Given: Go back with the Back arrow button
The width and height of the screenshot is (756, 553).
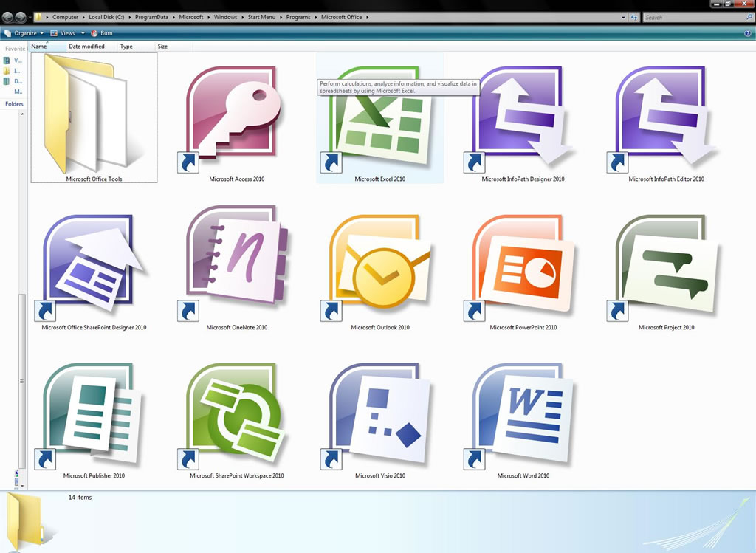Looking at the screenshot, I should coord(7,18).
